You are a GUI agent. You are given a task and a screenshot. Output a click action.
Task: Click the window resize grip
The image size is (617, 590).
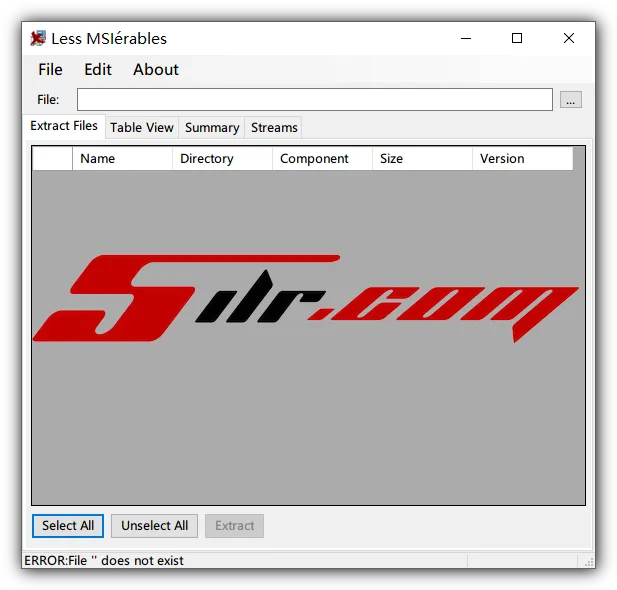pos(589,562)
